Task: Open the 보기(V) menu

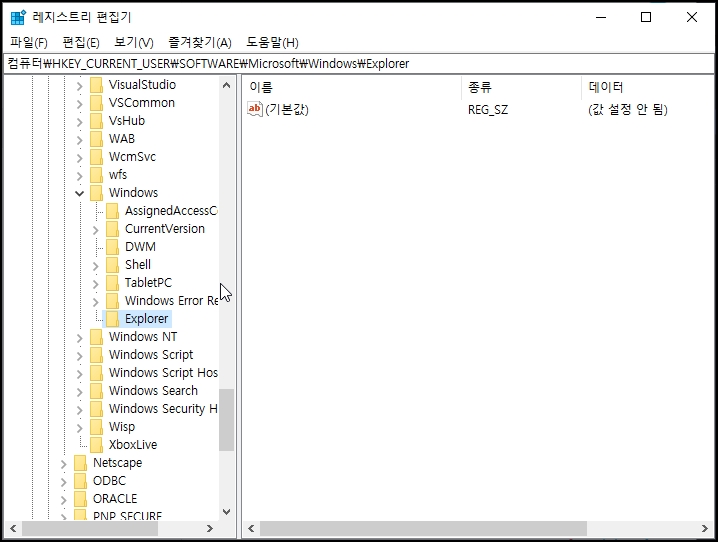Action: (134, 43)
